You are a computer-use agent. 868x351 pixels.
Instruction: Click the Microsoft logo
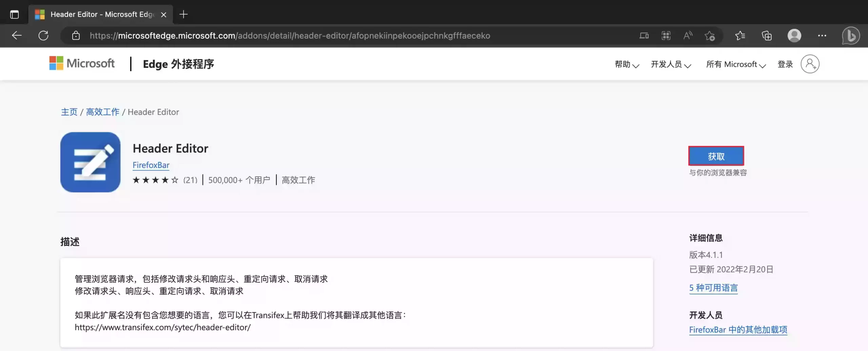pyautogui.click(x=82, y=63)
